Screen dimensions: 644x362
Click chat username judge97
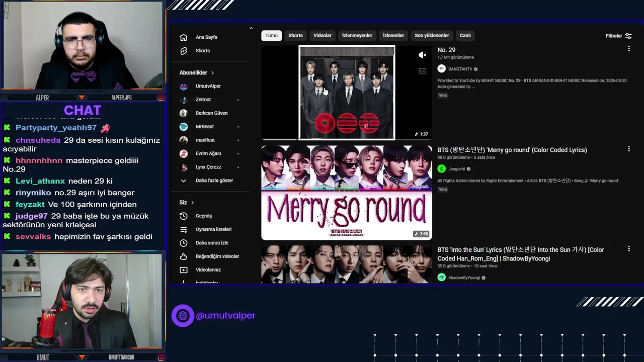pyautogui.click(x=31, y=216)
